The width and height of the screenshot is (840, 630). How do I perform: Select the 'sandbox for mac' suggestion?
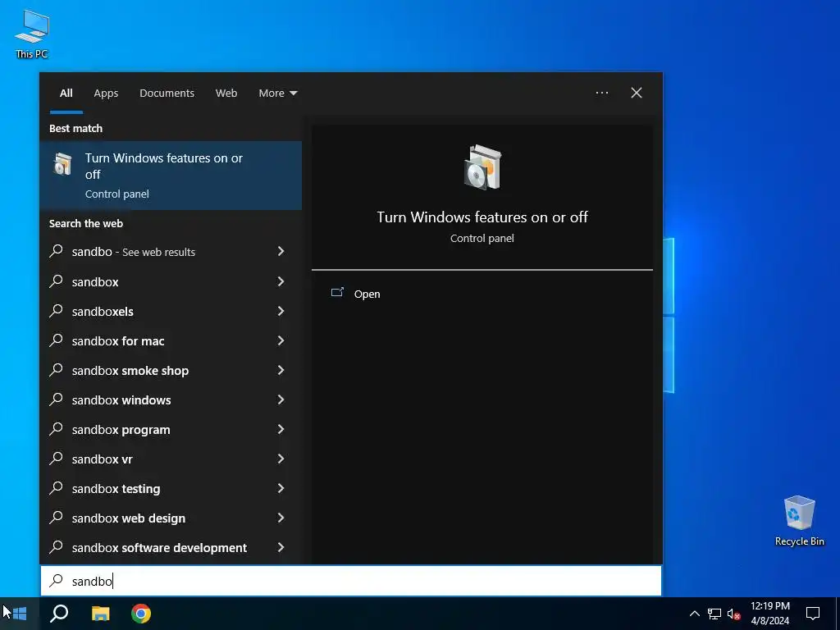pos(171,340)
